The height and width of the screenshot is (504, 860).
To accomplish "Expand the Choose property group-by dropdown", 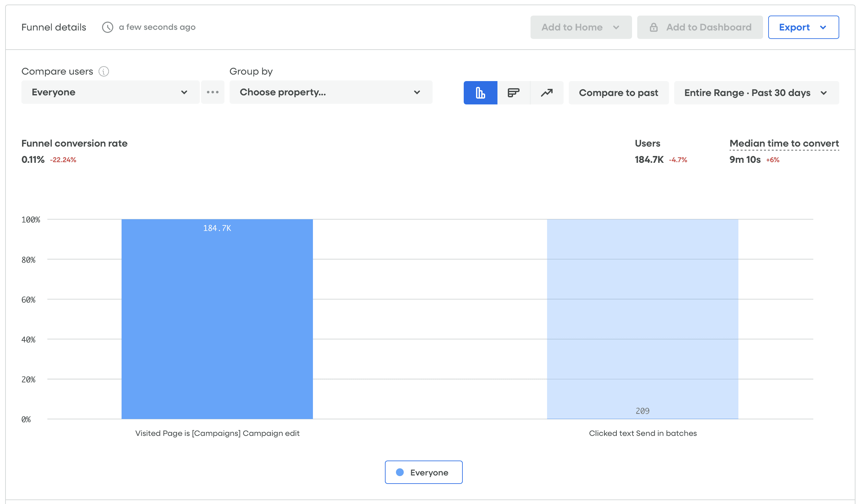I will point(330,92).
